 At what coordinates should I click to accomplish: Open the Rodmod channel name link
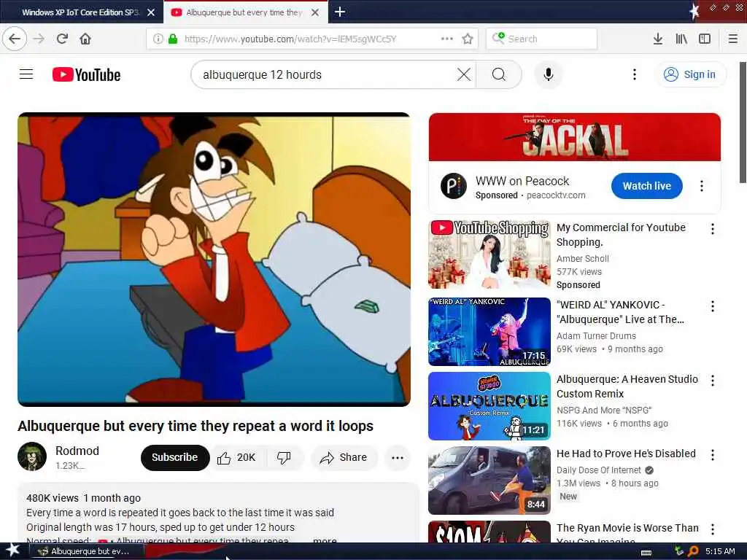(x=77, y=451)
